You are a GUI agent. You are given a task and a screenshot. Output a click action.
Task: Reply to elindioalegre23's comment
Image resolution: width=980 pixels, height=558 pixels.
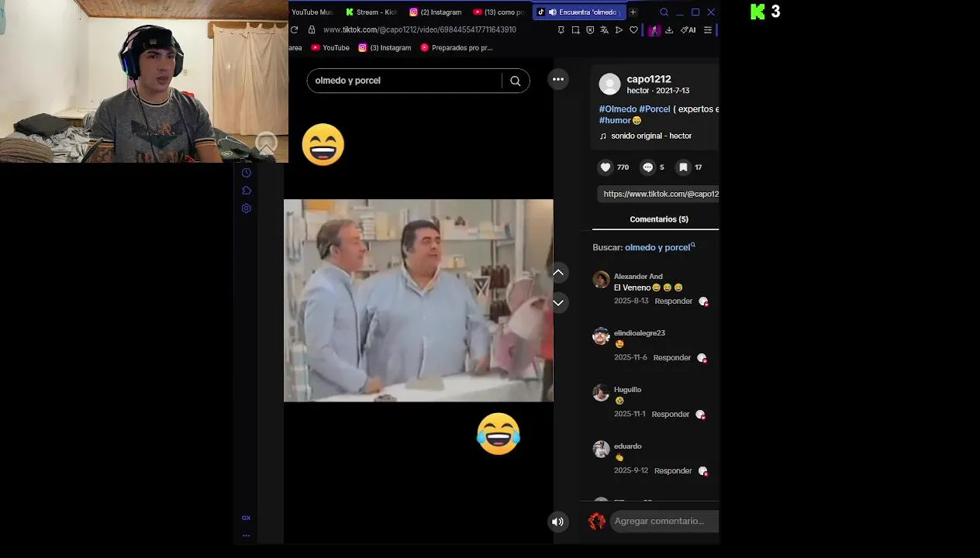click(671, 358)
